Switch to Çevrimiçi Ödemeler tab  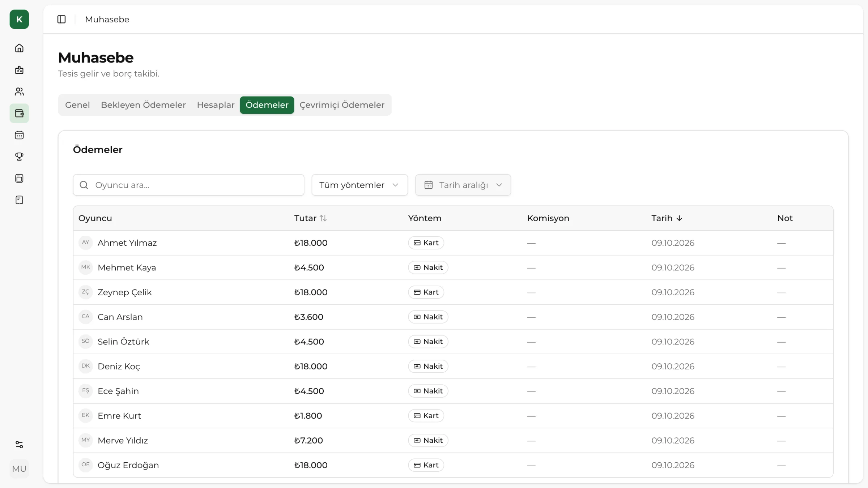[x=342, y=105]
